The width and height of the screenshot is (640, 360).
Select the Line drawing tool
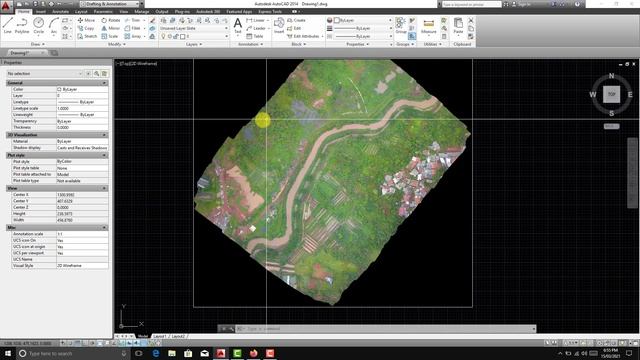(8, 25)
